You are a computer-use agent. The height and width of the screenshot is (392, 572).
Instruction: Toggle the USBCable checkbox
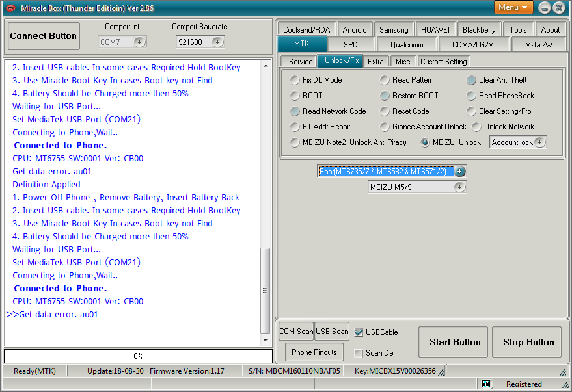359,332
